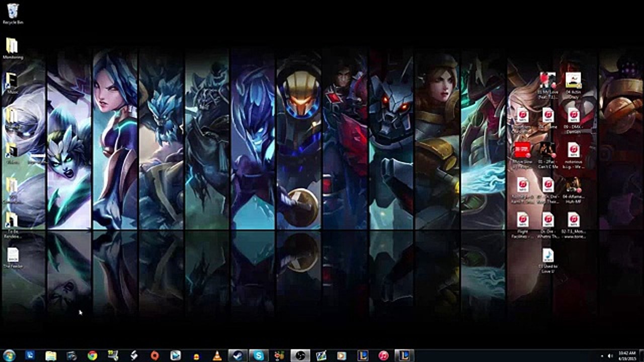Select the Dr. Dre - Whatta Th... MP3 file
Image resolution: width=644 pixels, height=362 pixels.
pos(548,225)
